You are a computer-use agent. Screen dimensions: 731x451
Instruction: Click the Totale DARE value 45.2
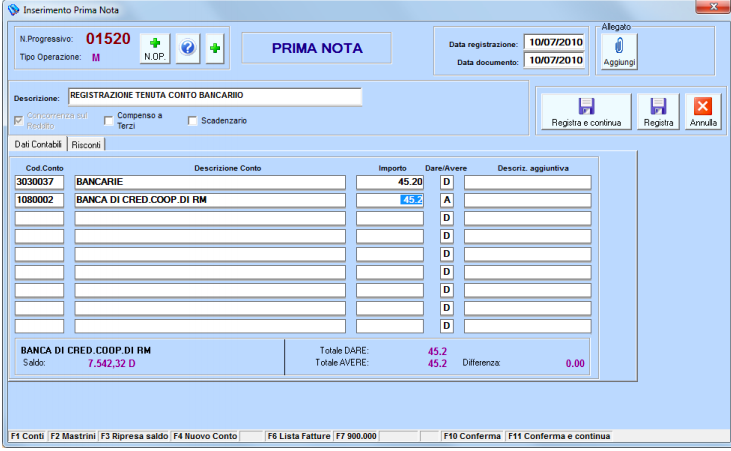coord(437,351)
